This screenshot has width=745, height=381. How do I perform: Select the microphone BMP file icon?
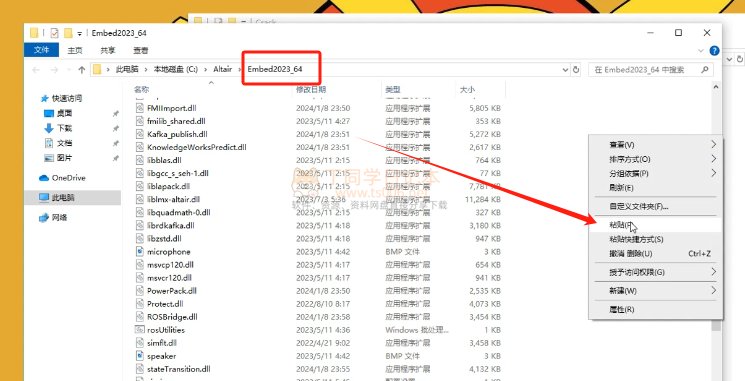pyautogui.click(x=139, y=251)
